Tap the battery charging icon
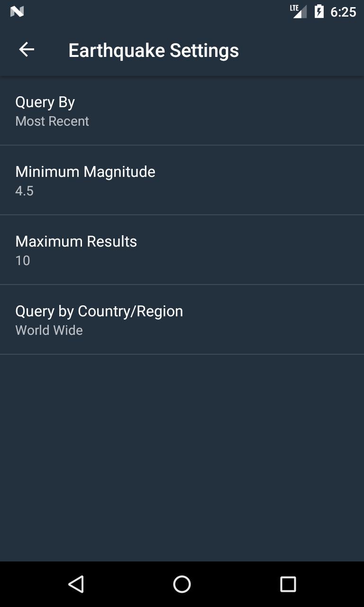This screenshot has width=364, height=607. 319,11
